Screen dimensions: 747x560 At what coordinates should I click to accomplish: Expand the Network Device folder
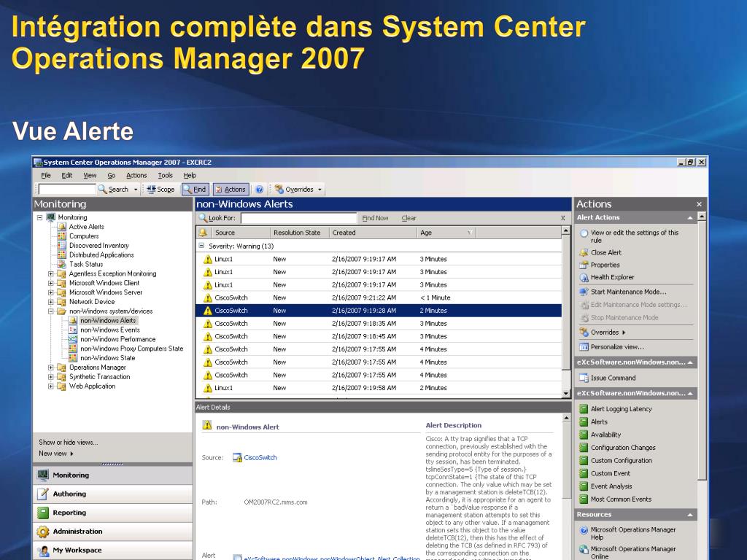click(50, 302)
